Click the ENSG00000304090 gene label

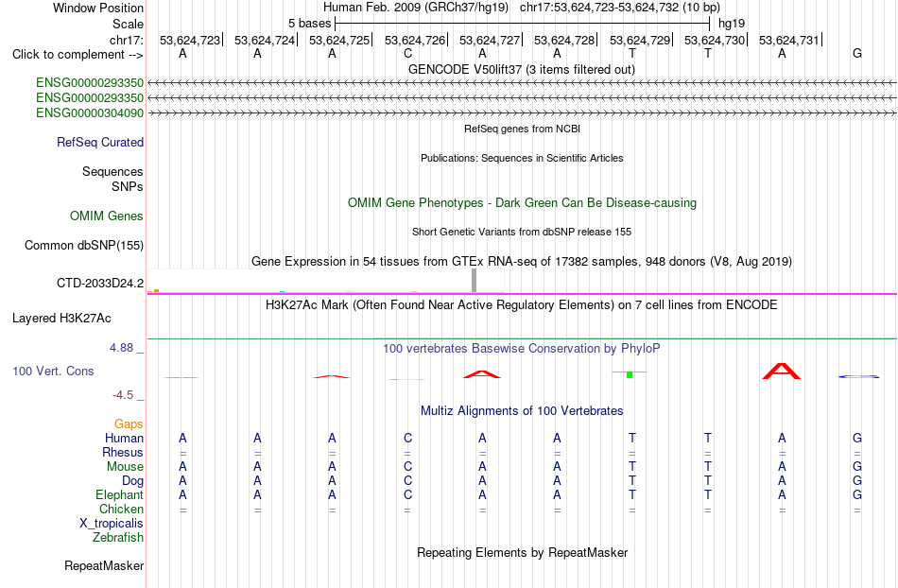[x=90, y=112]
